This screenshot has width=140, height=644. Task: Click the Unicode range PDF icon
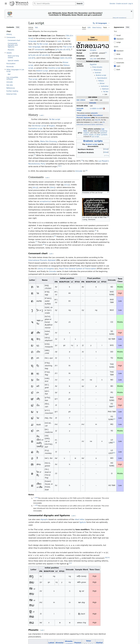click(x=104, y=109)
